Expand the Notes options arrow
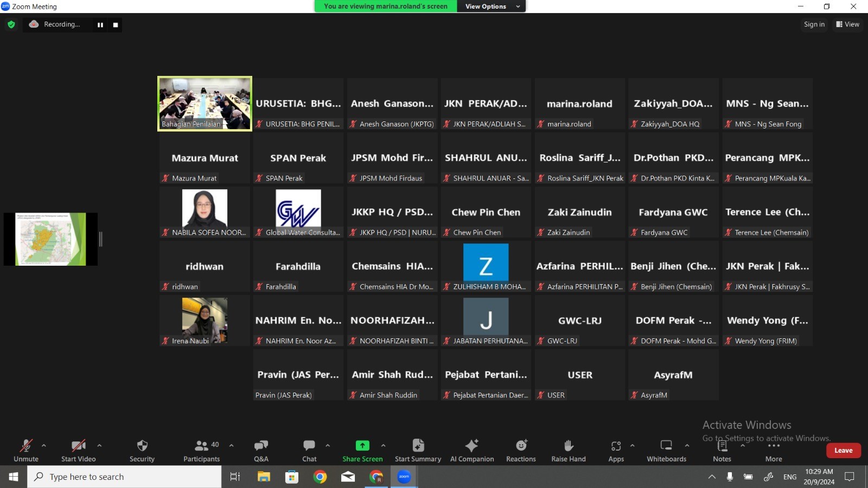Image resolution: width=868 pixels, height=488 pixels. (743, 446)
